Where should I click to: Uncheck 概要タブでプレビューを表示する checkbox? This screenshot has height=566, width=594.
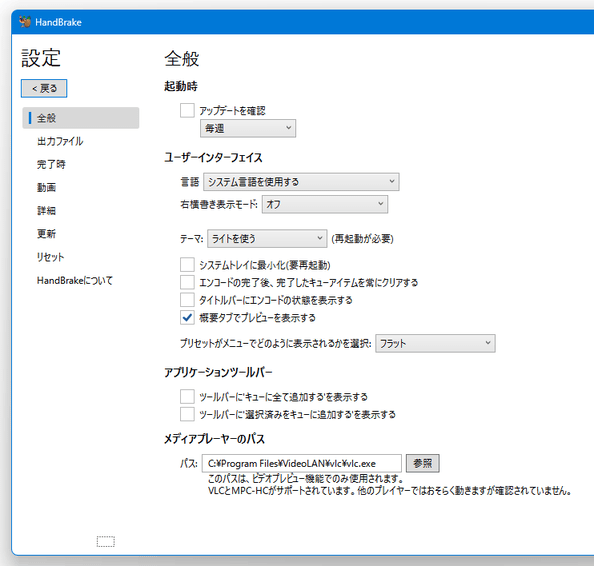coord(187,317)
